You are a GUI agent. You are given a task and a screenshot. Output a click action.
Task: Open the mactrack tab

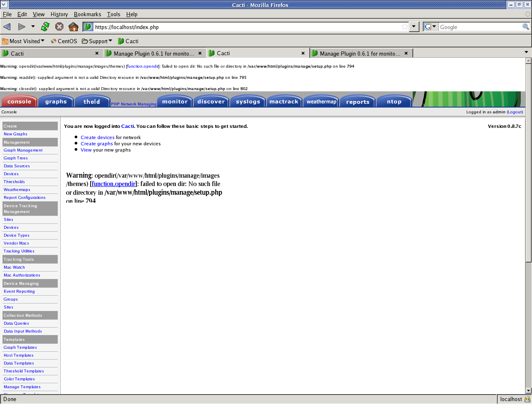(284, 101)
